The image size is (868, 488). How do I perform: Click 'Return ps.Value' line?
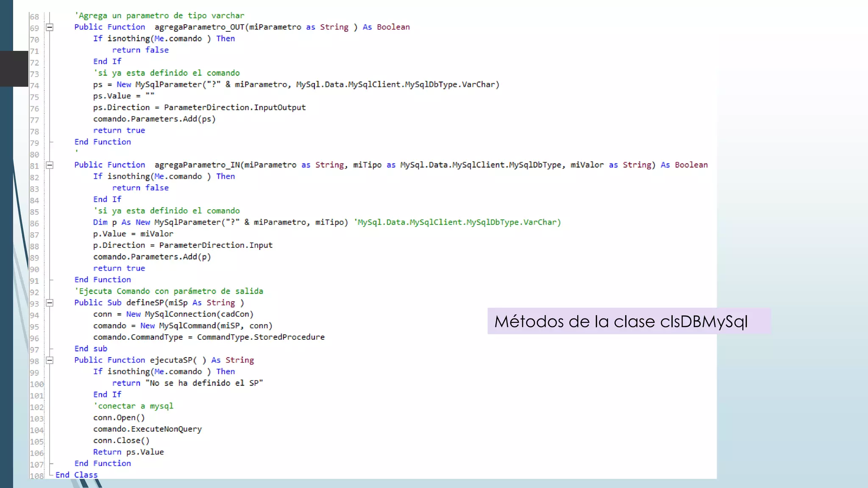(x=128, y=452)
